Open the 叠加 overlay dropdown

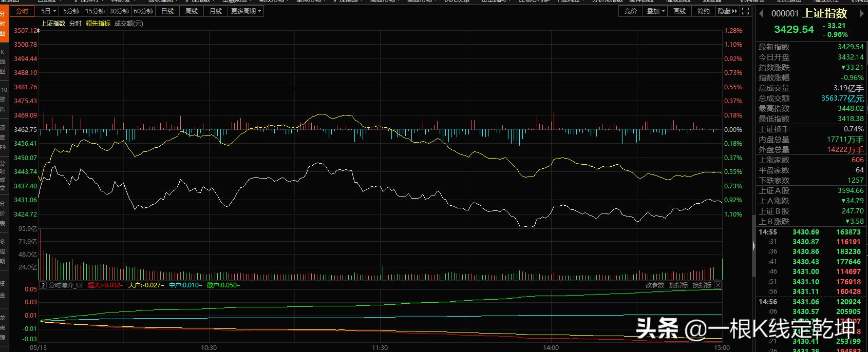pos(655,11)
